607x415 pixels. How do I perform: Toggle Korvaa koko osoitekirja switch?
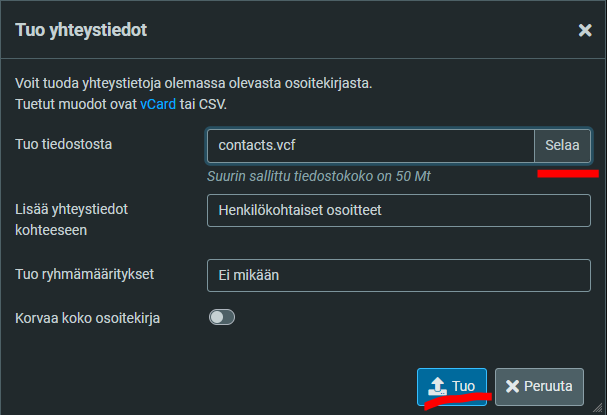tap(222, 317)
